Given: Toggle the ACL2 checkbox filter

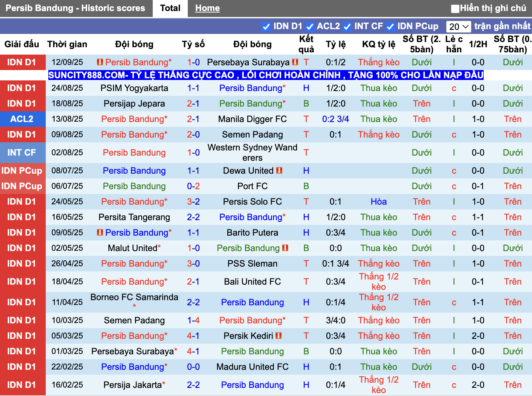Looking at the screenshot, I should point(310,27).
